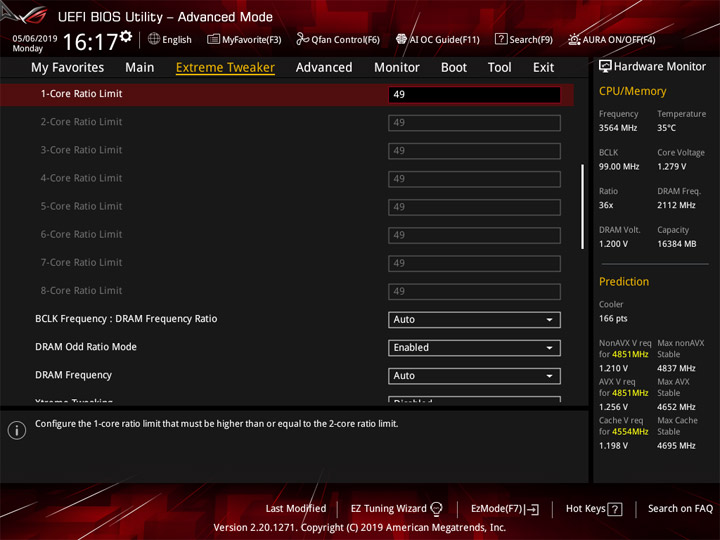Open Qfan Control fan icon
The width and height of the screenshot is (720, 540).
(x=302, y=39)
